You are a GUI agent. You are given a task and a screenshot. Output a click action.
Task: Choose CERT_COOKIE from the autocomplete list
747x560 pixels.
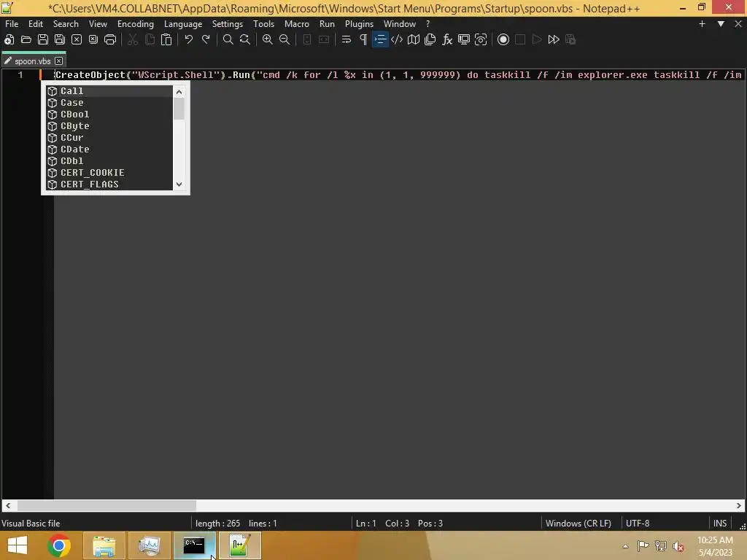[x=109, y=172]
